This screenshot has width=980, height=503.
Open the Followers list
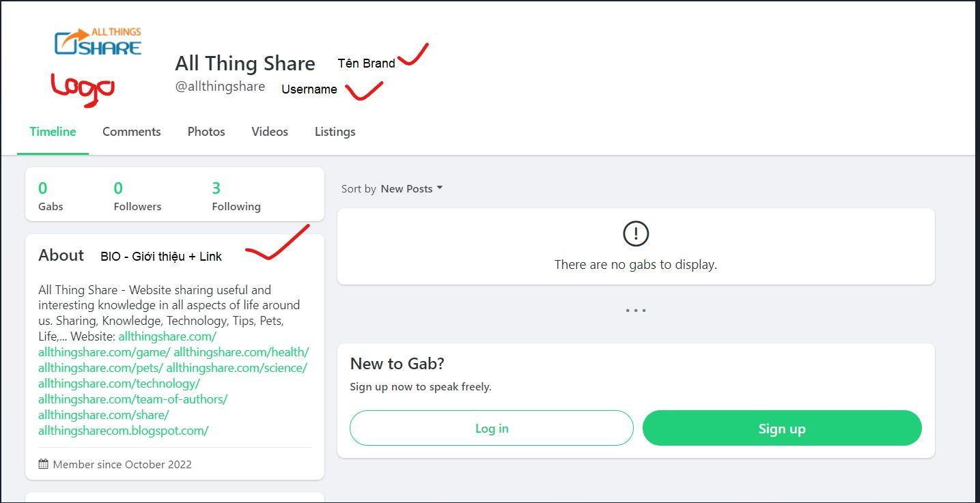[x=137, y=196]
